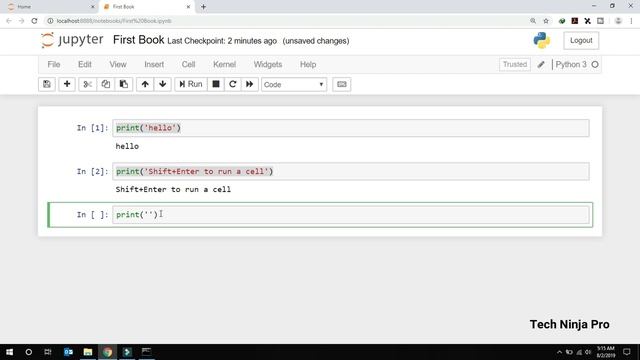Viewport: 640px width, 360px height.
Task: Open File Explorer from the taskbar
Action: click(88, 352)
